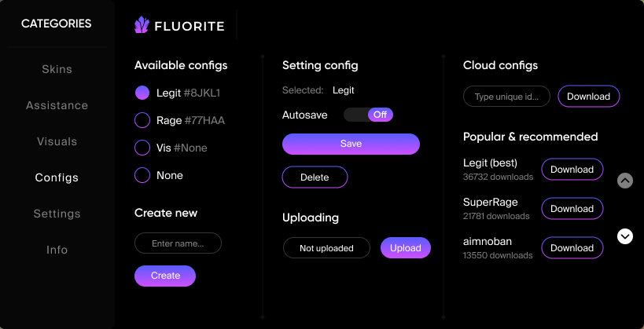Focus the Enter name input field
This screenshot has width=644, height=329.
click(x=178, y=243)
